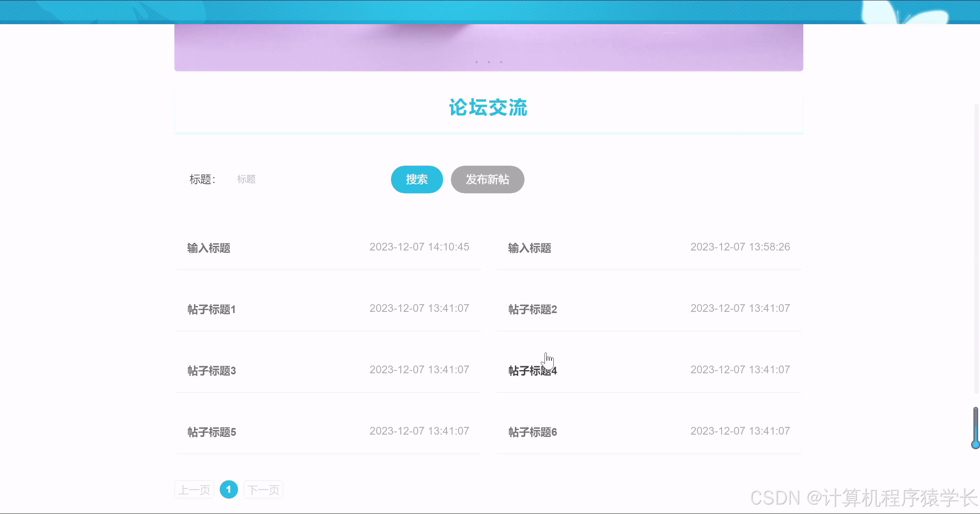Click the 标题 search input field
The image size is (980, 514).
click(269, 179)
